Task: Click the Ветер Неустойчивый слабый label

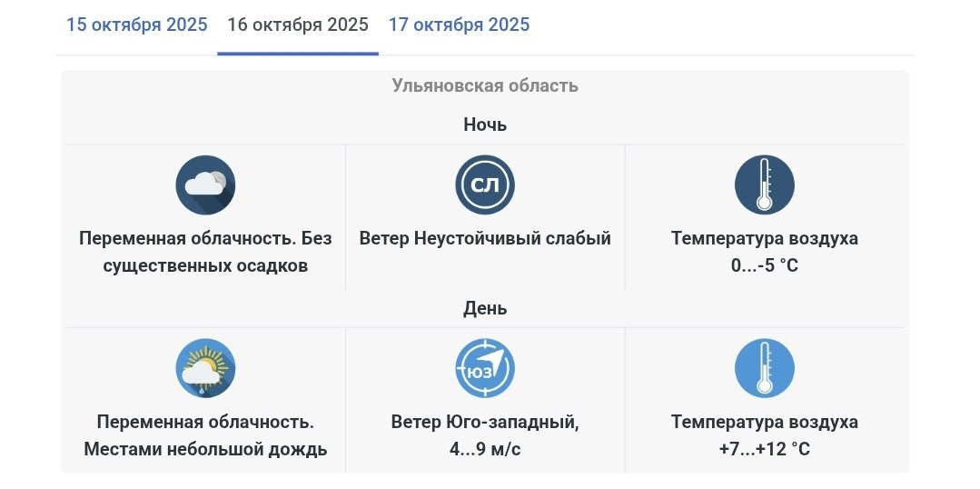Action: click(x=485, y=239)
